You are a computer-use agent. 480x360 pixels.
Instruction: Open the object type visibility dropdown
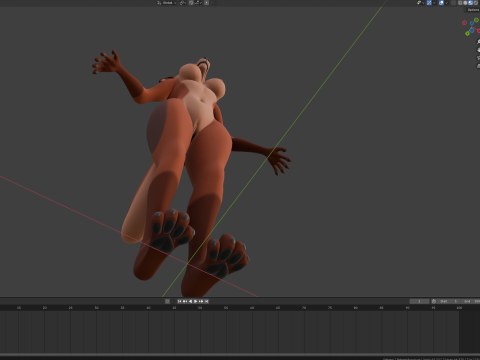coord(420,3)
